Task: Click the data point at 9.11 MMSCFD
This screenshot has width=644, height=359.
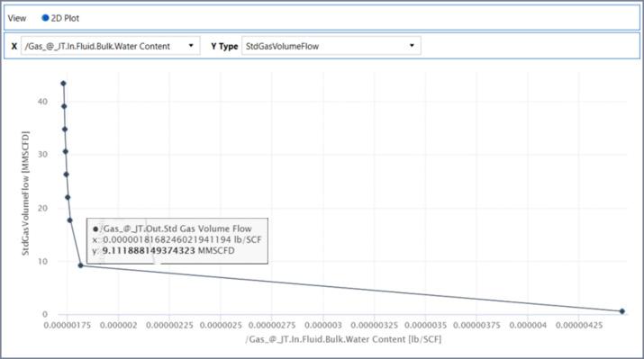Action: pyautogui.click(x=80, y=265)
